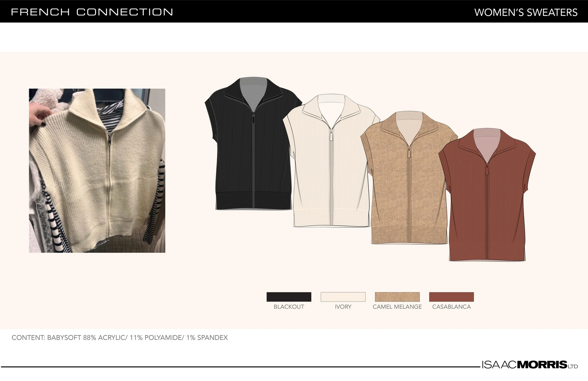Click the CAMEL MELANGE color label
The image size is (588, 381).
tap(397, 307)
